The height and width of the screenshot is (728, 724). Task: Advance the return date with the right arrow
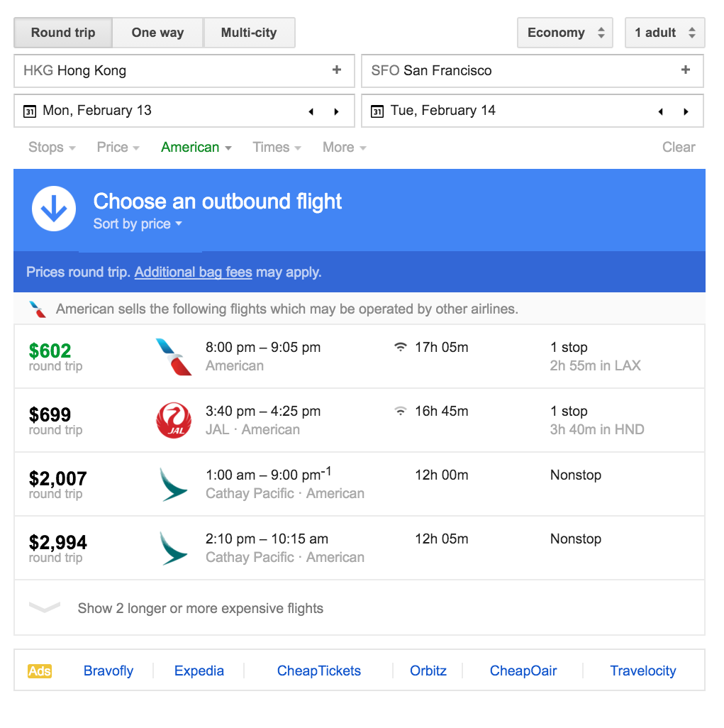pos(685,111)
